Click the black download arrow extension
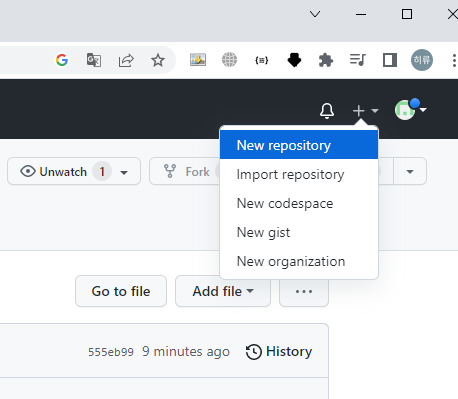This screenshot has width=458, height=399. (x=294, y=60)
